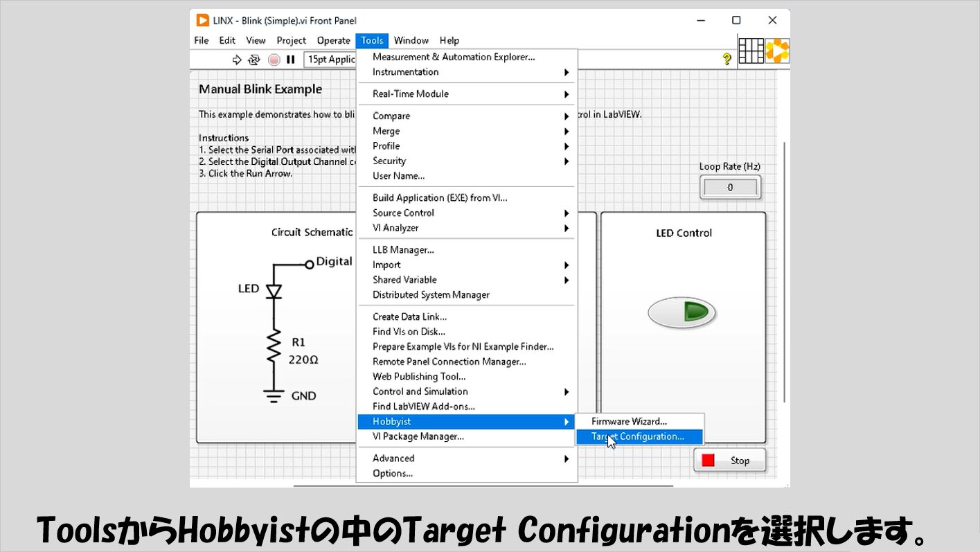980x552 pixels.
Task: Maximize the LINX Blink window
Action: (x=736, y=20)
